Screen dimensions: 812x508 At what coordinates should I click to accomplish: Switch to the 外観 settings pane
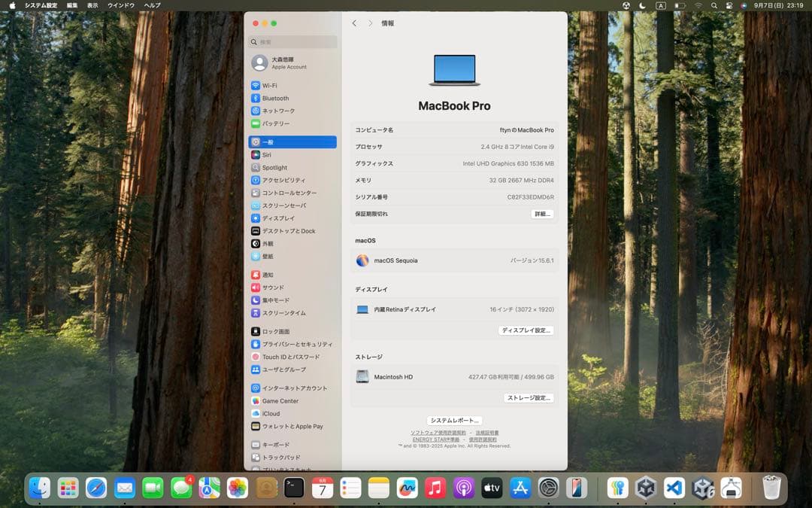click(269, 243)
